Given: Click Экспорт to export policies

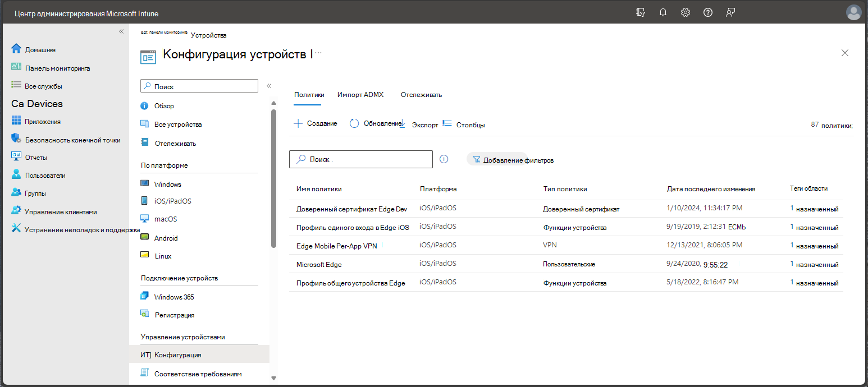Looking at the screenshot, I should click(x=419, y=125).
